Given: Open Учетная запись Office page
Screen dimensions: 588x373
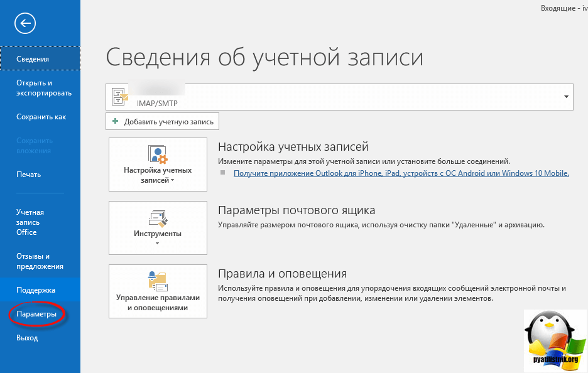Looking at the screenshot, I should (x=30, y=222).
